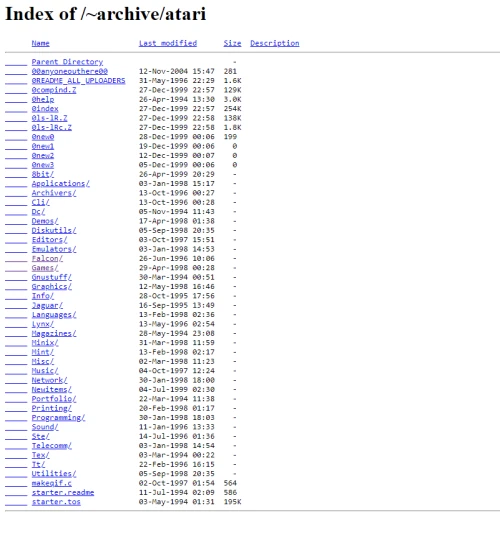The width and height of the screenshot is (500, 556).
Task: Sort listing by the Size header
Action: click(x=232, y=43)
